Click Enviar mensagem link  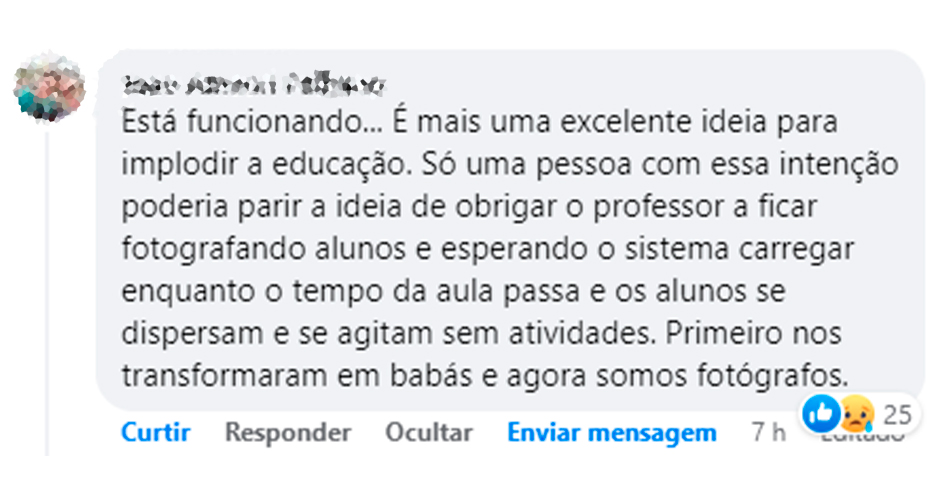[x=611, y=433]
